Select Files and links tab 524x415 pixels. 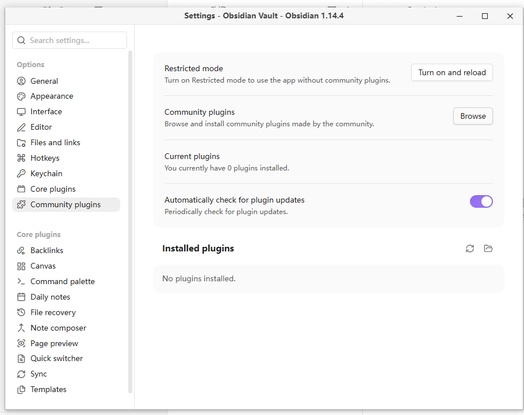click(67, 143)
